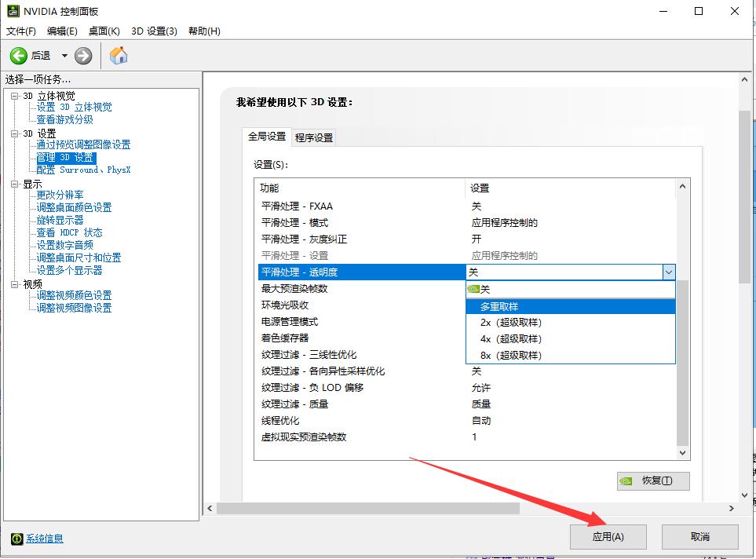Select 查看游戏分级 in tree
Screen dimensions: 756x559
(x=65, y=119)
